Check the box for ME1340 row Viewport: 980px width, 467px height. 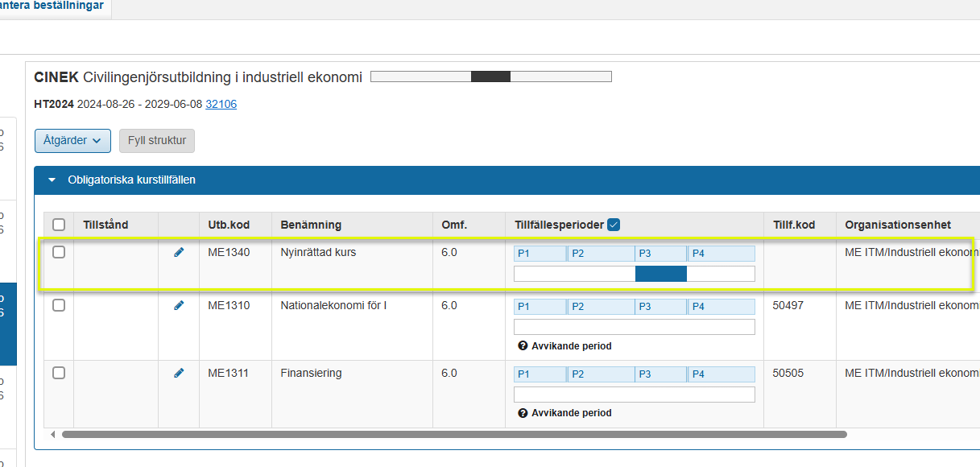coord(59,252)
